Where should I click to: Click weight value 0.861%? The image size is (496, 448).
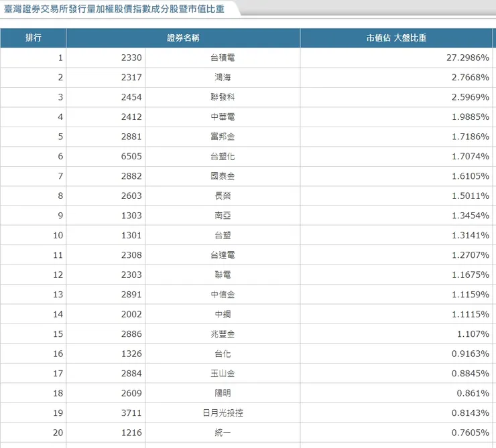click(x=473, y=393)
